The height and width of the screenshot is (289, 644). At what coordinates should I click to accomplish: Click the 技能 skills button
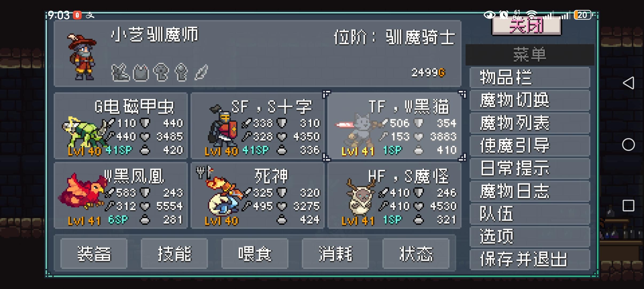[174, 254]
